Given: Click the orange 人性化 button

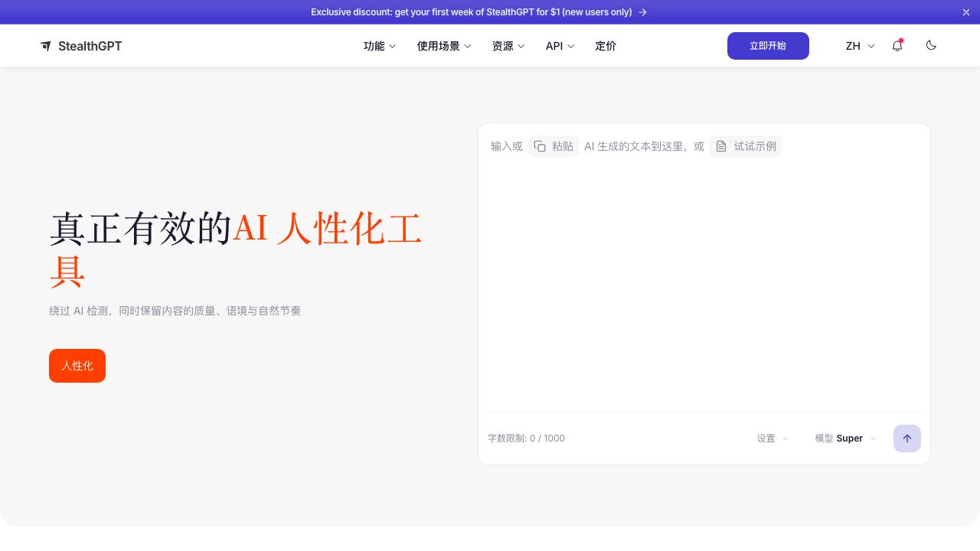Looking at the screenshot, I should pyautogui.click(x=77, y=366).
